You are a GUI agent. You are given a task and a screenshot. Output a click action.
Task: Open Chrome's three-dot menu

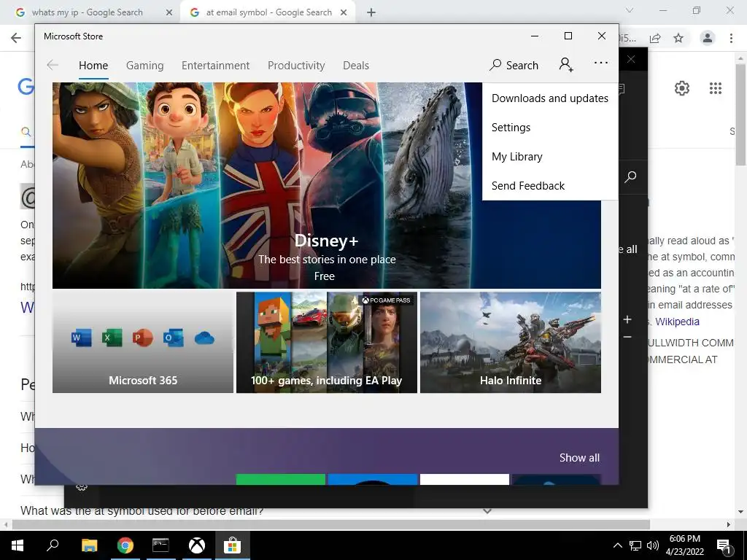731,38
